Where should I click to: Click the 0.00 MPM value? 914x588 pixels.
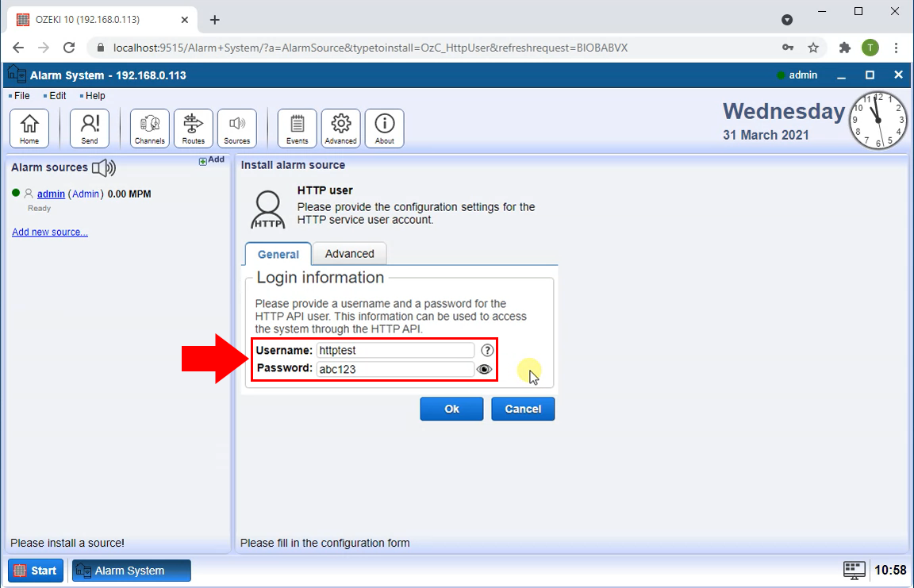tap(129, 194)
